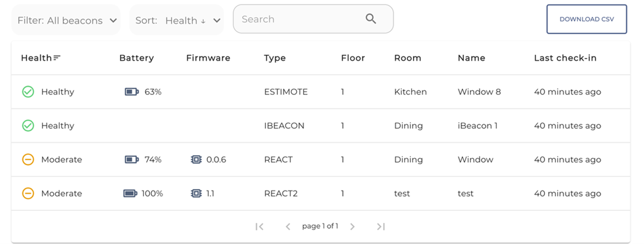Jump to the last page
The height and width of the screenshot is (244, 644).
coord(381,226)
